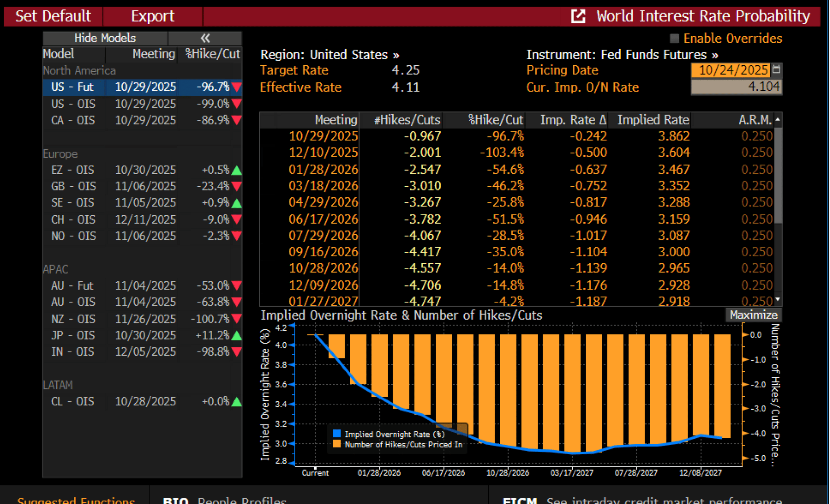Click the double-chevron collapse icon next to Hide Models
The image size is (830, 504).
[x=205, y=38]
